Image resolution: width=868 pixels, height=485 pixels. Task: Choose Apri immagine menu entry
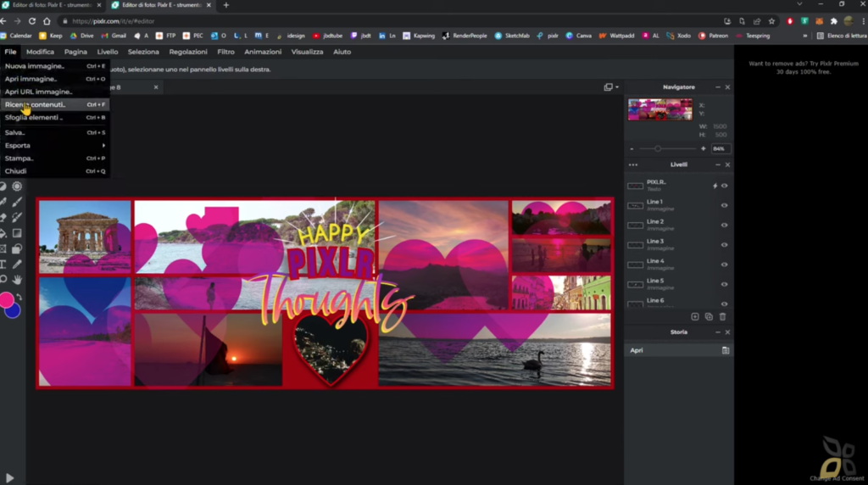coord(55,79)
